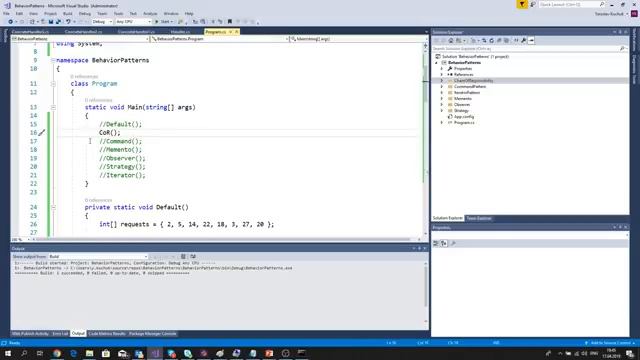640x360 pixels.
Task: Click Collapse All icon in Solution Explorer toolbar
Action: [x=499, y=40]
